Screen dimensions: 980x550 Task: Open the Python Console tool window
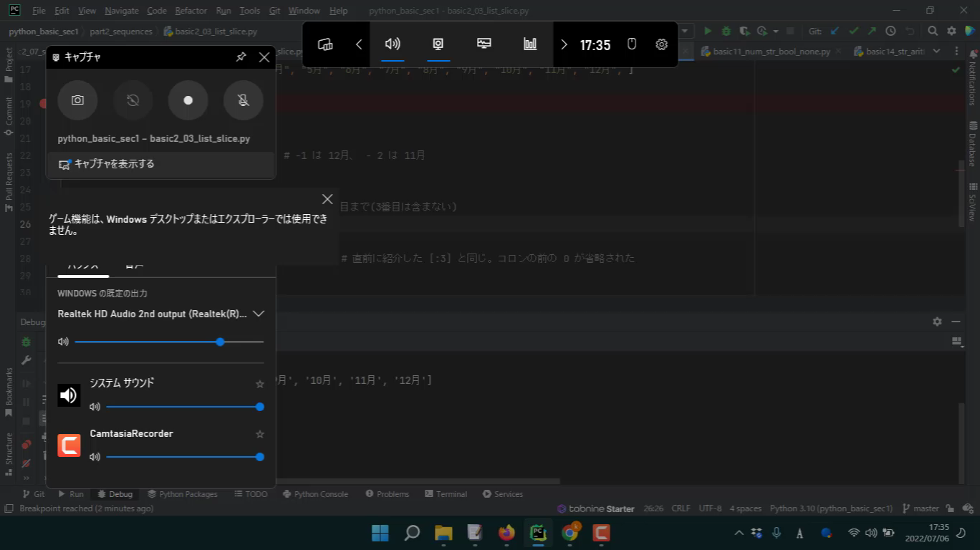[315, 493]
